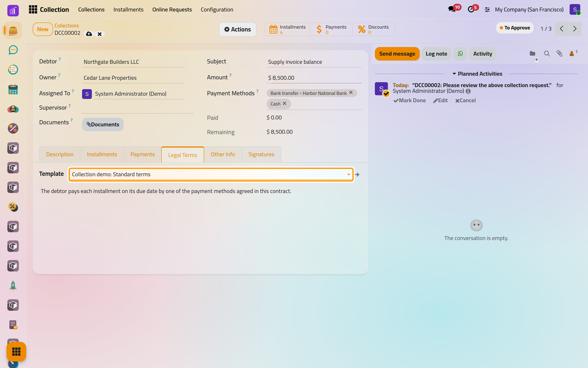Open the Documents button
Viewport: 588px width, 368px height.
coord(103,125)
